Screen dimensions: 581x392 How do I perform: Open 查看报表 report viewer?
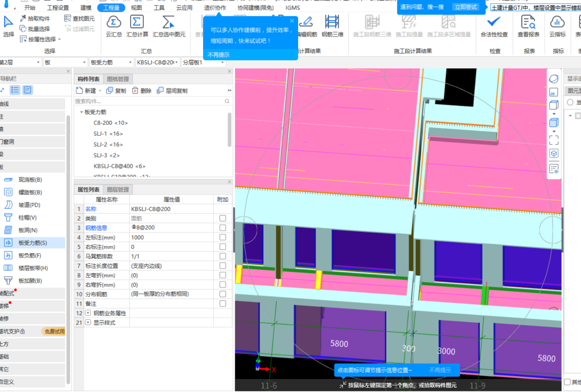(528, 26)
